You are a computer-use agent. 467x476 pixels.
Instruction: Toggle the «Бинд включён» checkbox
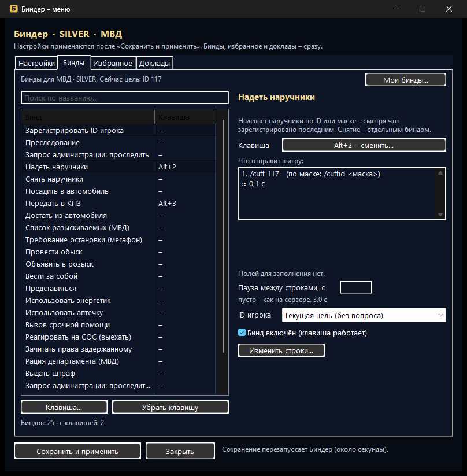click(x=242, y=333)
